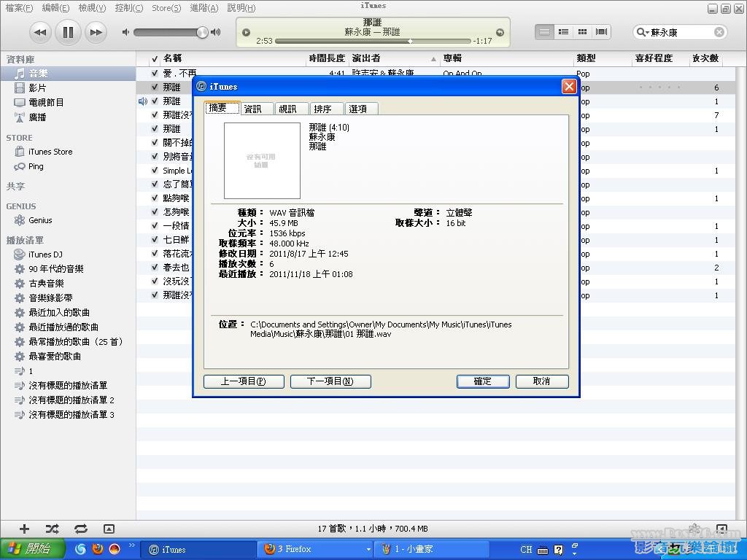
Task: Clear the search field text
Action: (719, 32)
